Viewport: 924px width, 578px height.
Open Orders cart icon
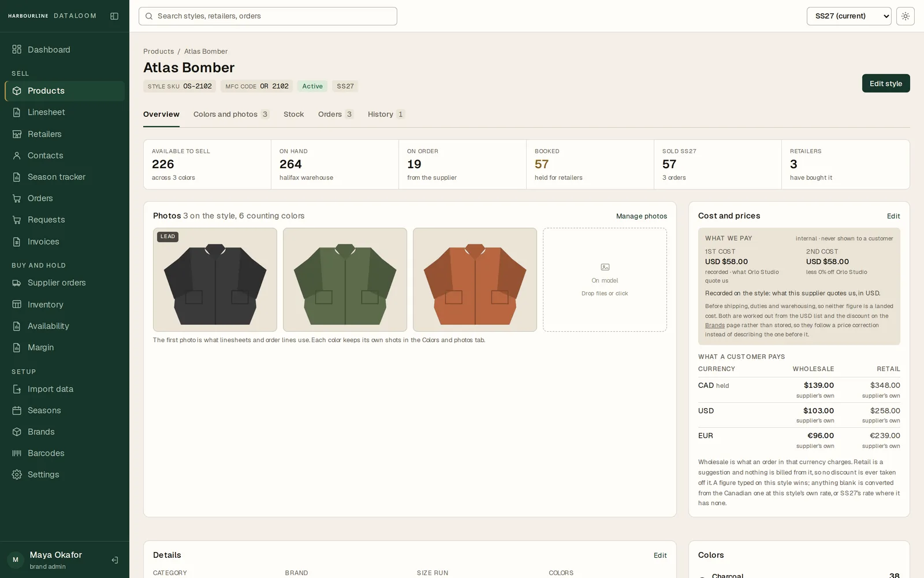(x=17, y=198)
